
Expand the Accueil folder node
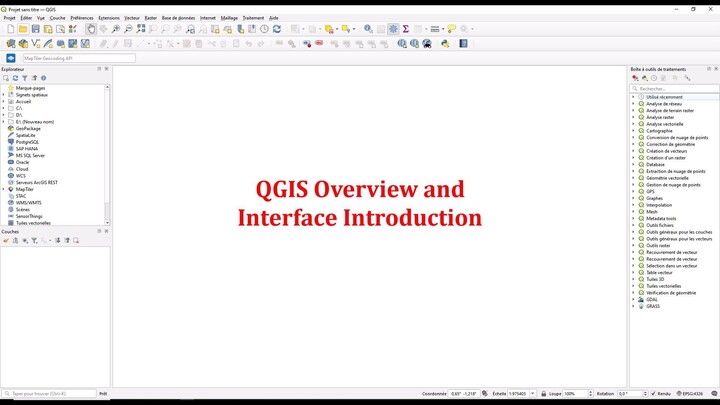click(x=4, y=101)
